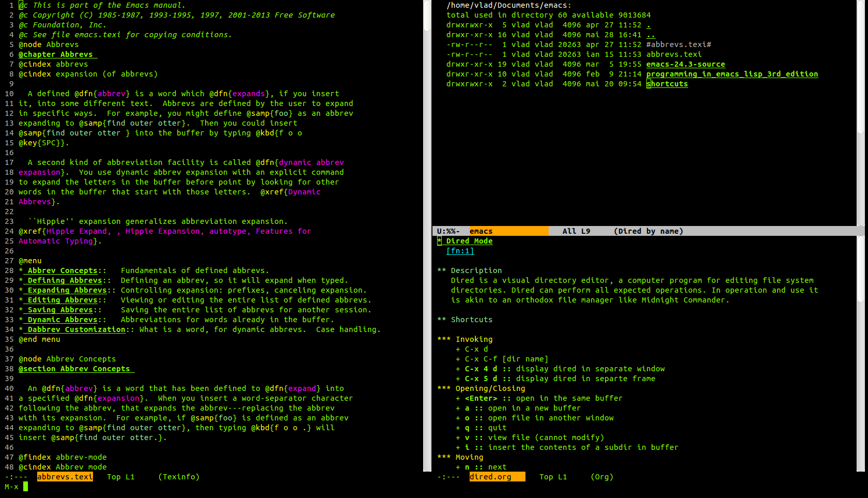Collapse the *** Opening/Closing subheading

pos(481,388)
